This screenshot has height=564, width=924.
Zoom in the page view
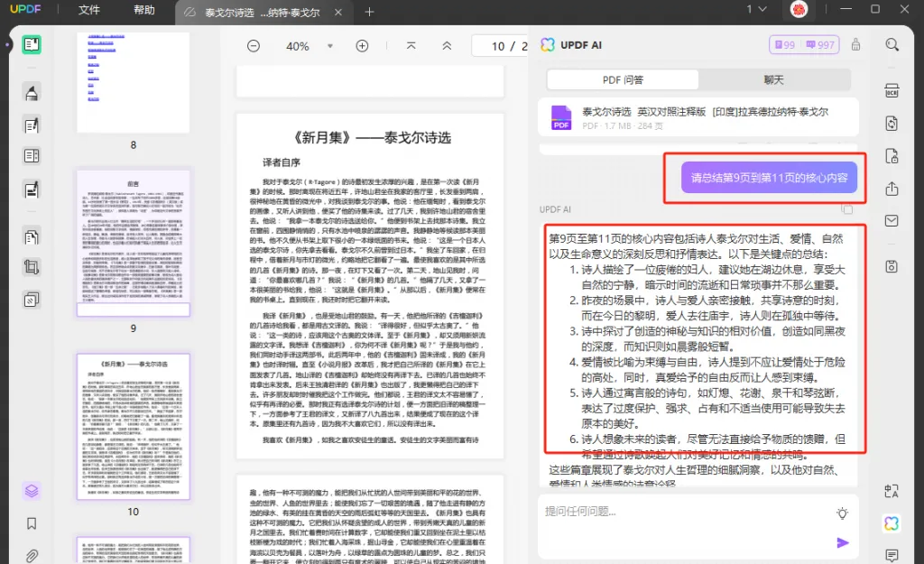click(x=362, y=46)
